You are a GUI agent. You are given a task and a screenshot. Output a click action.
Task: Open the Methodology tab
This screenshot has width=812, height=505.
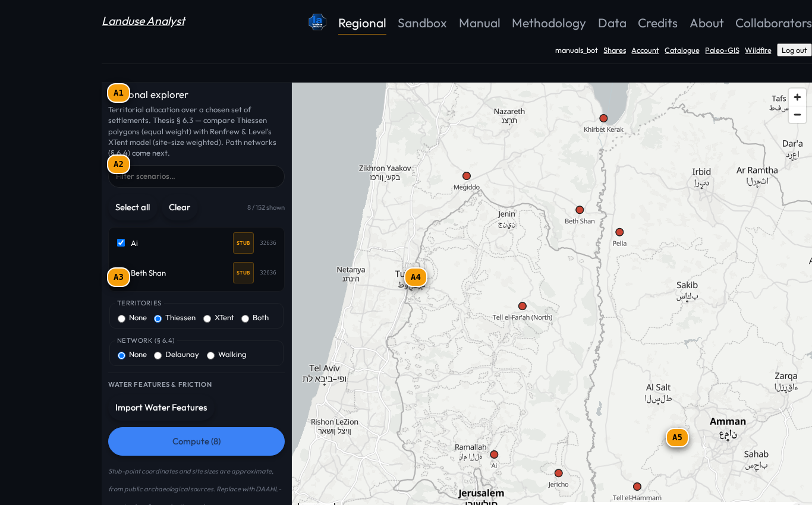pyautogui.click(x=549, y=23)
